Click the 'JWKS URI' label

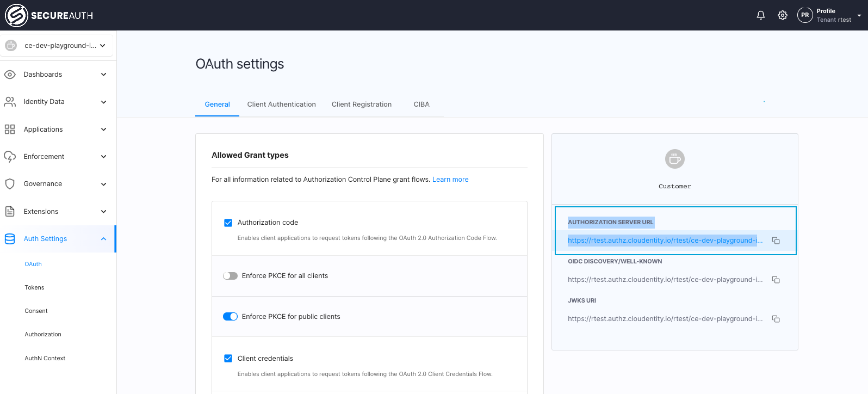[x=582, y=301]
